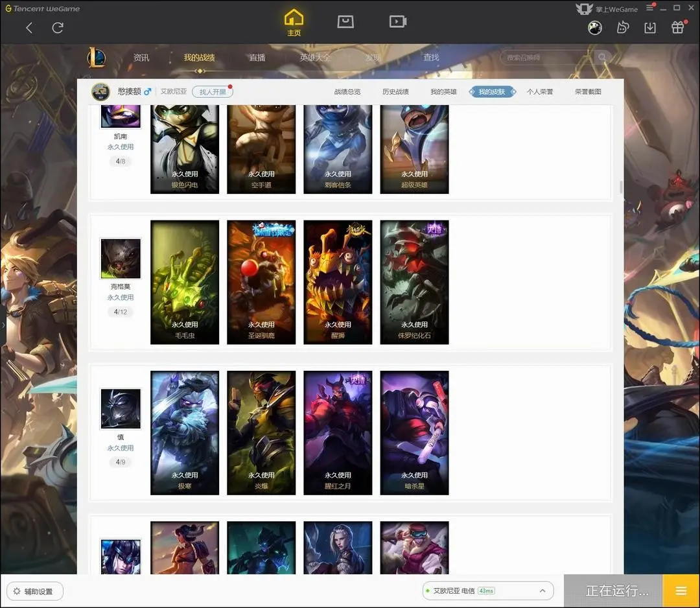Switch to the 资讯 tab
700x608 pixels.
[141, 58]
